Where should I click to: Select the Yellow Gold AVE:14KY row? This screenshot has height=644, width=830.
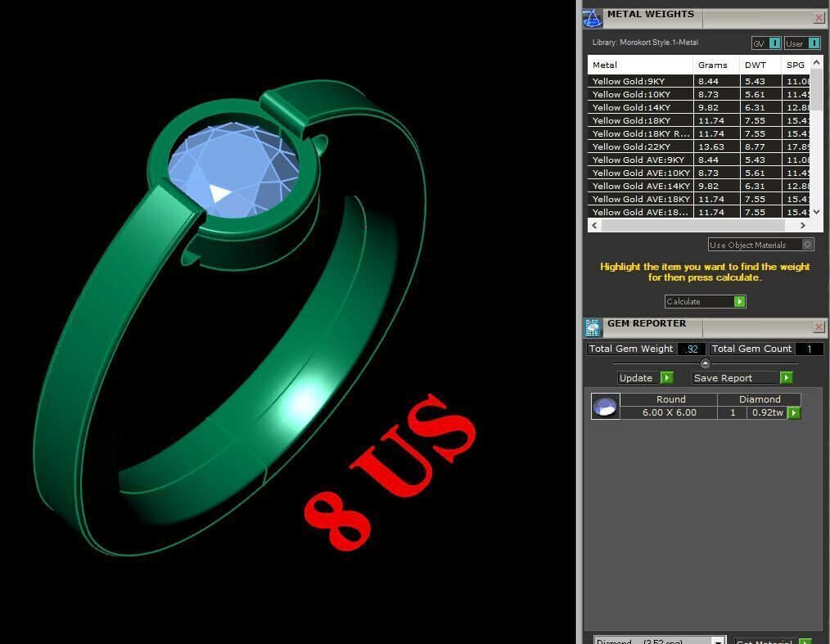(699, 186)
